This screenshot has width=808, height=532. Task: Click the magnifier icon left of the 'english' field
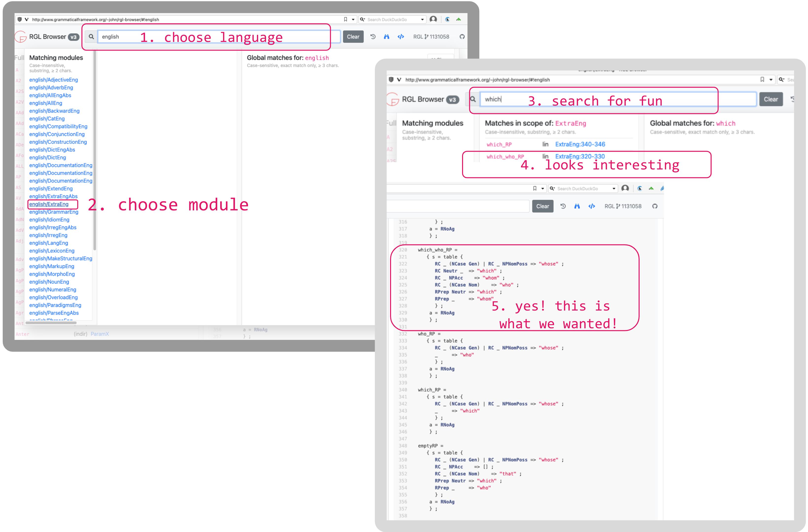(x=91, y=37)
